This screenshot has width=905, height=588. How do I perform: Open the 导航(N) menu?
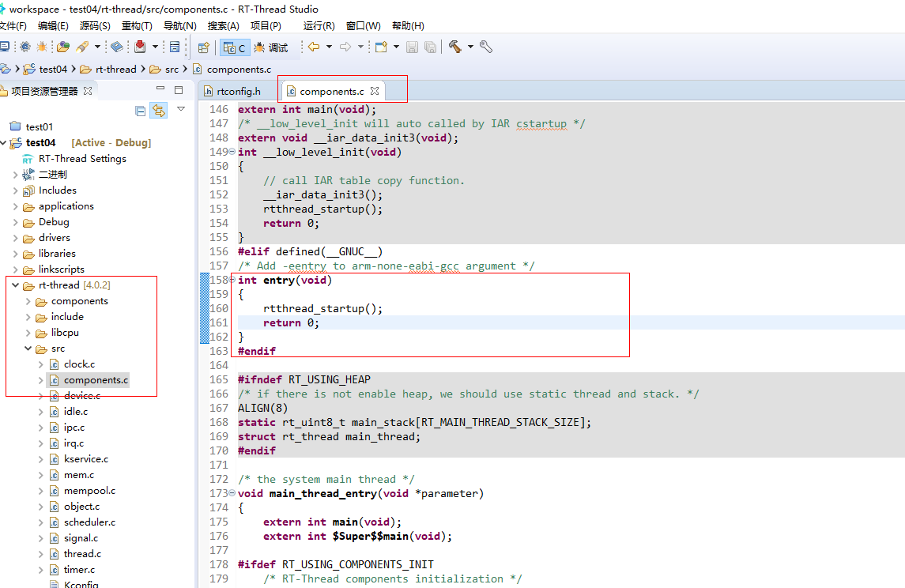(180, 26)
